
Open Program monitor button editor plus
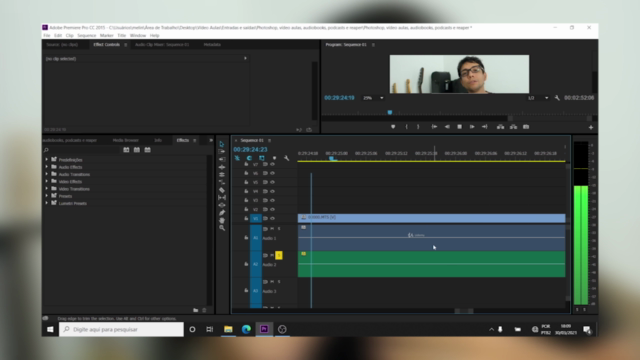[591, 127]
